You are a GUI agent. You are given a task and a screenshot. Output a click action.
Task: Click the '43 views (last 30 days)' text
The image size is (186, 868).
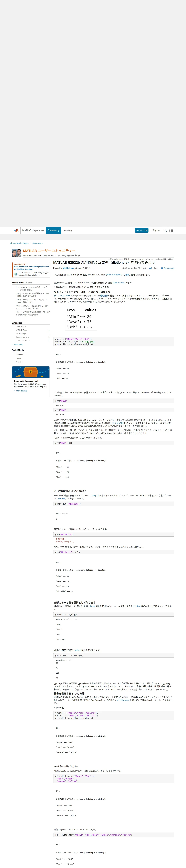pyautogui.click(x=135, y=268)
